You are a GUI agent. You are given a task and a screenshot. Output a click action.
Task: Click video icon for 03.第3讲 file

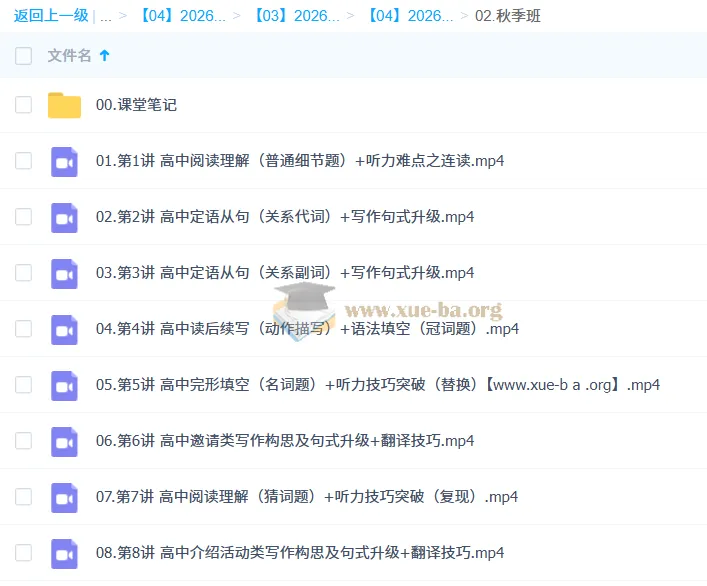(x=64, y=273)
